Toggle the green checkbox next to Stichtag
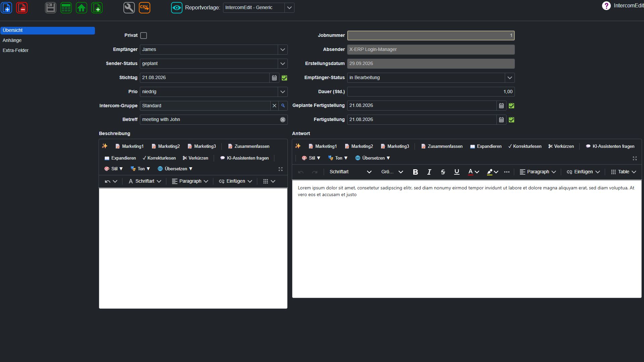 point(284,78)
